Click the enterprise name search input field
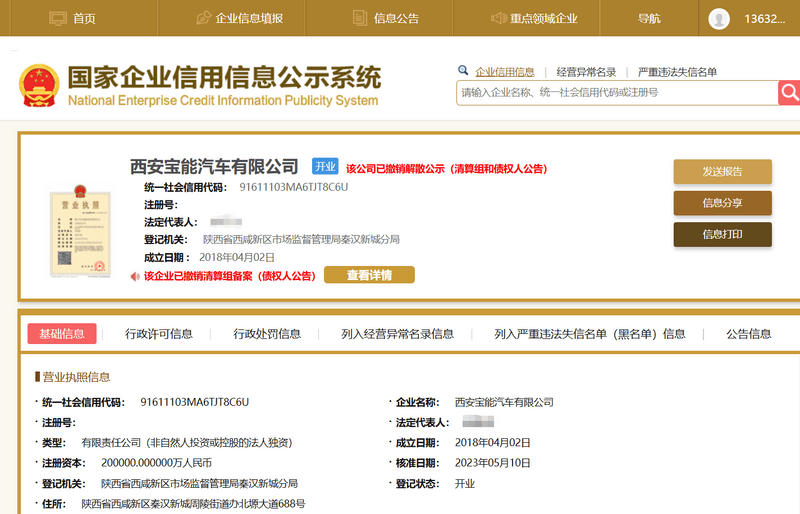 (x=616, y=92)
